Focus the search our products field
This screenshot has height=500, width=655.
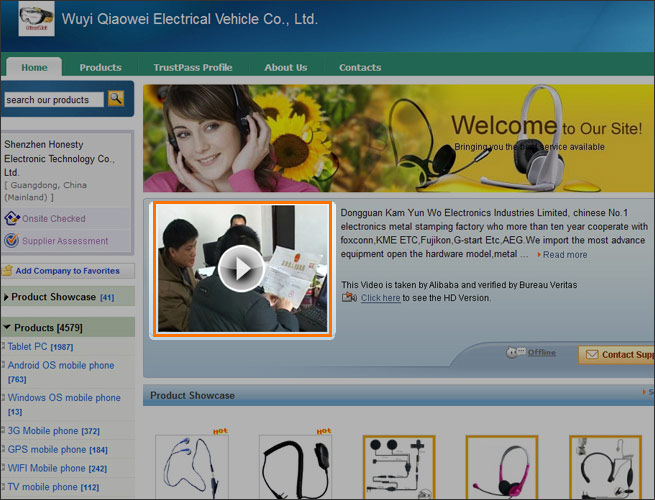[x=54, y=99]
